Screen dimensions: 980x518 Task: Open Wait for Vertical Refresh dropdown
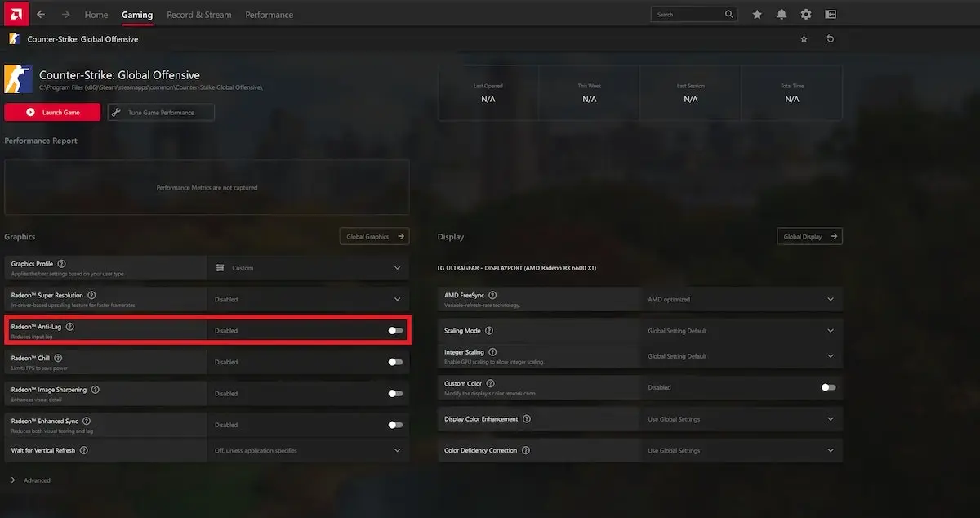coord(309,450)
